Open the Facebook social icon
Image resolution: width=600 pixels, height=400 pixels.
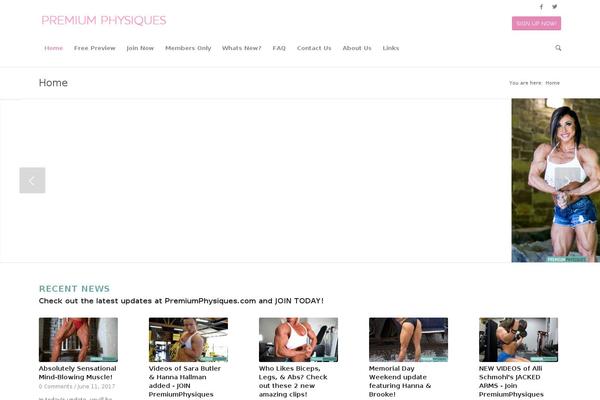pyautogui.click(x=541, y=7)
